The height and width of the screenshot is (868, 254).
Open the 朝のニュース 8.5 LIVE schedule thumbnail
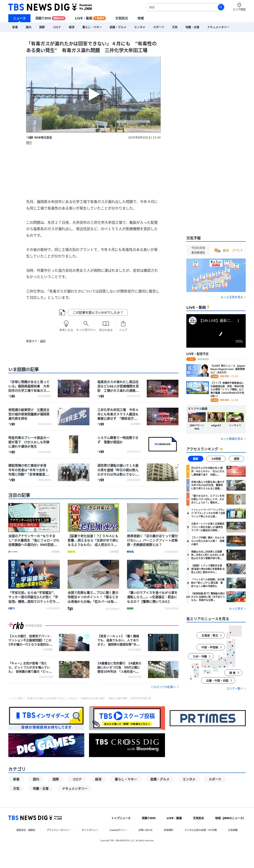click(x=197, y=370)
